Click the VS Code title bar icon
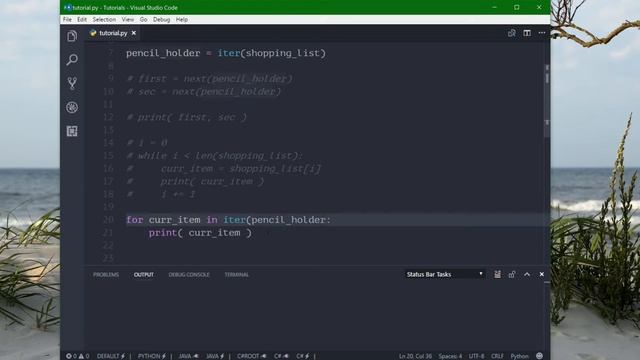 coord(67,7)
